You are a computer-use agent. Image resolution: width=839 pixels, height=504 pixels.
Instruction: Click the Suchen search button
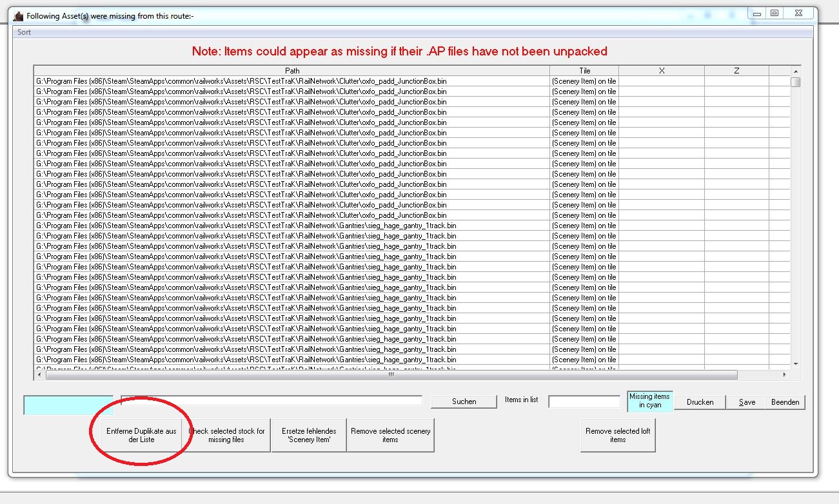point(464,402)
